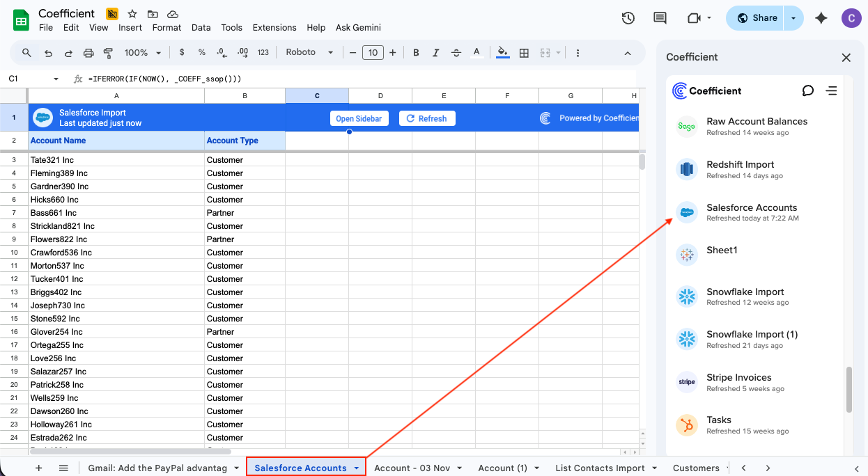The width and height of the screenshot is (868, 476).
Task: Click the Open Sidebar button
Action: (359, 118)
